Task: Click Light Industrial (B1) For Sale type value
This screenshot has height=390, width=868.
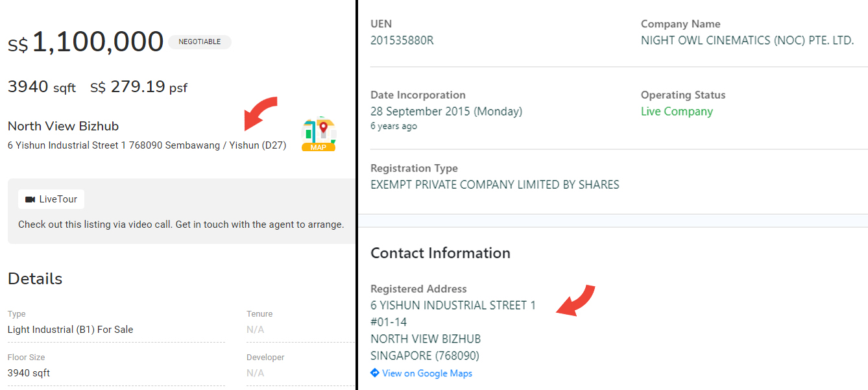Action: pyautogui.click(x=70, y=330)
